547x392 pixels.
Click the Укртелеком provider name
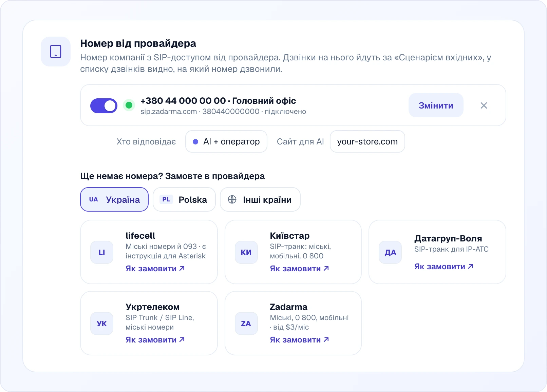(x=152, y=307)
